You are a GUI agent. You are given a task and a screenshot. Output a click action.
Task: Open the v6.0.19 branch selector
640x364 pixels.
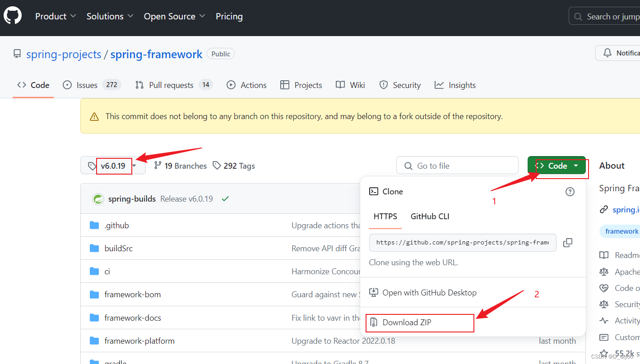tap(112, 166)
